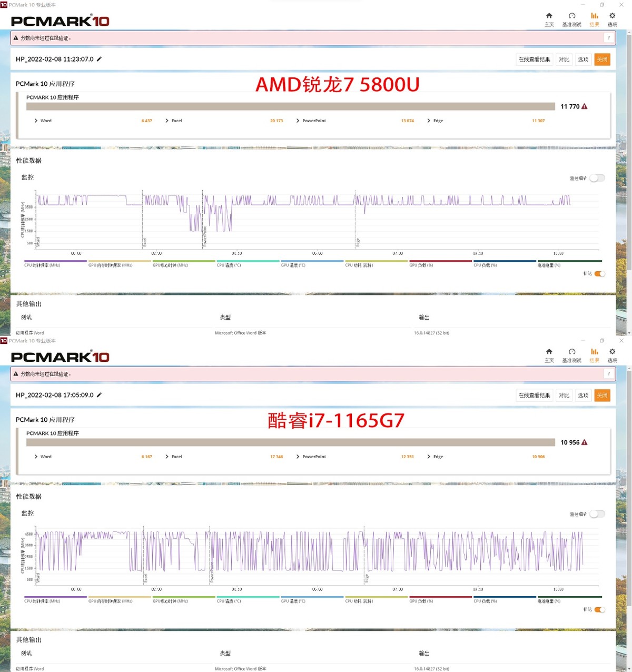The image size is (632, 672).
Task: Enable 监控细节 toggle in the 17:05:09 window
Action: click(x=597, y=514)
